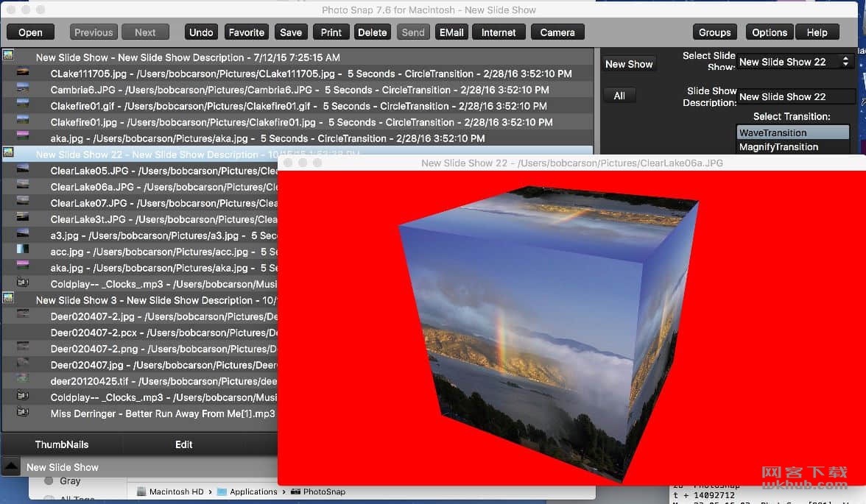
Task: Click slide show icon for New Slide Show 3
Action: pyautogui.click(x=8, y=298)
